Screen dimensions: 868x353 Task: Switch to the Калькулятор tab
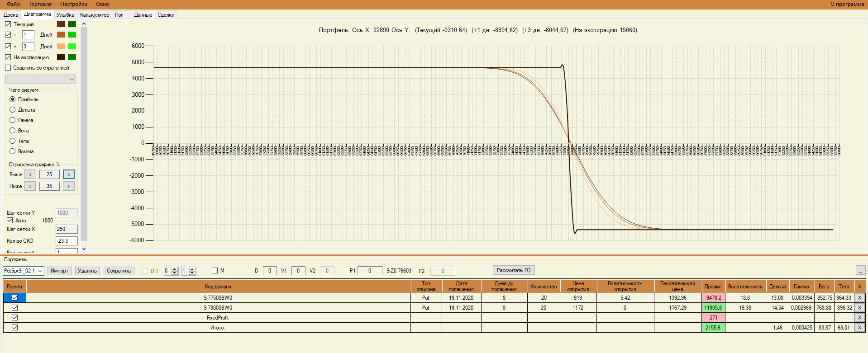coord(95,15)
